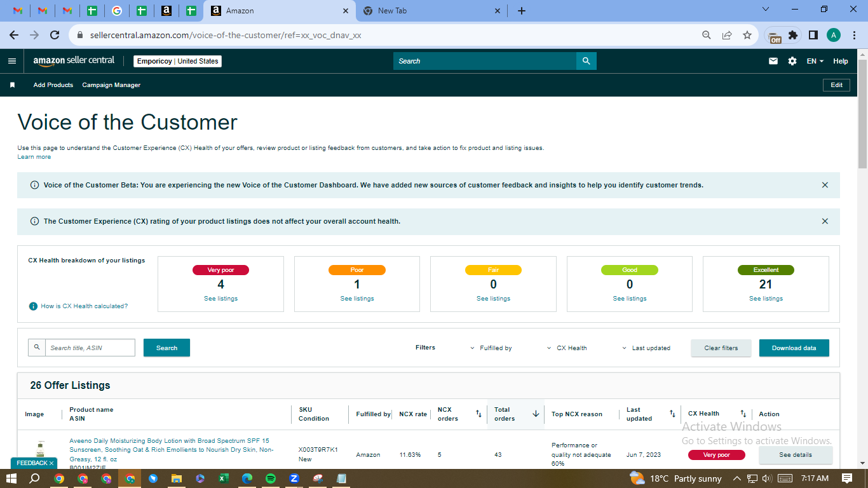Viewport: 868px width, 488px height.
Task: Switch to the pinned Google tab
Action: [x=117, y=11]
